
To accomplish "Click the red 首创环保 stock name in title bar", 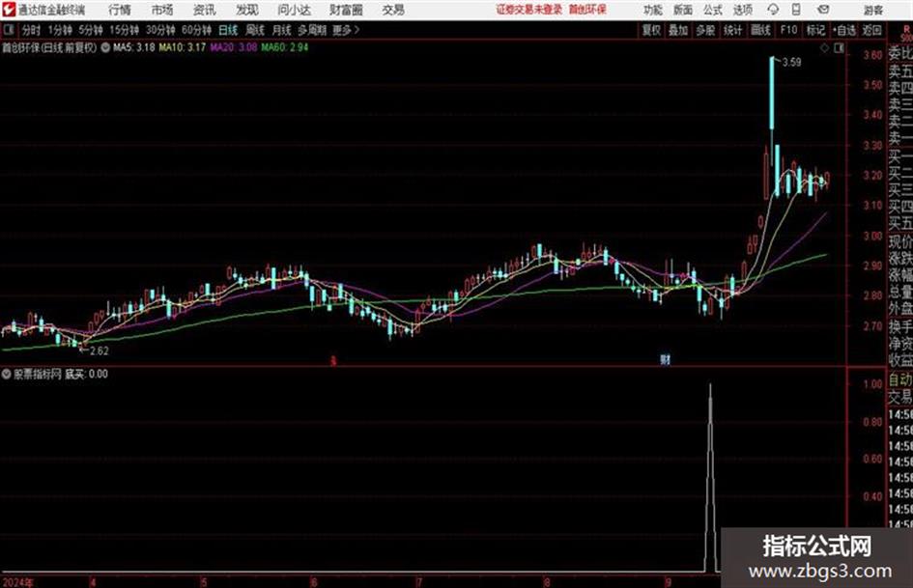I will 587,10.
